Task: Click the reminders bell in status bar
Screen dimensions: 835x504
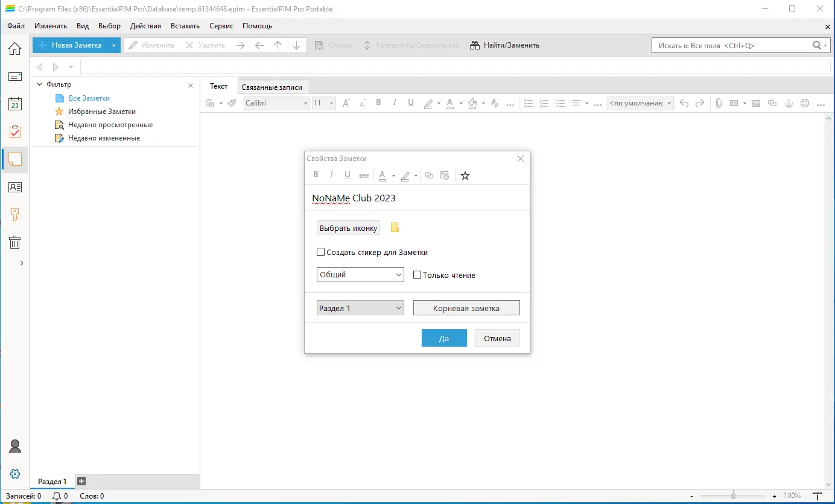Action: pyautogui.click(x=57, y=496)
